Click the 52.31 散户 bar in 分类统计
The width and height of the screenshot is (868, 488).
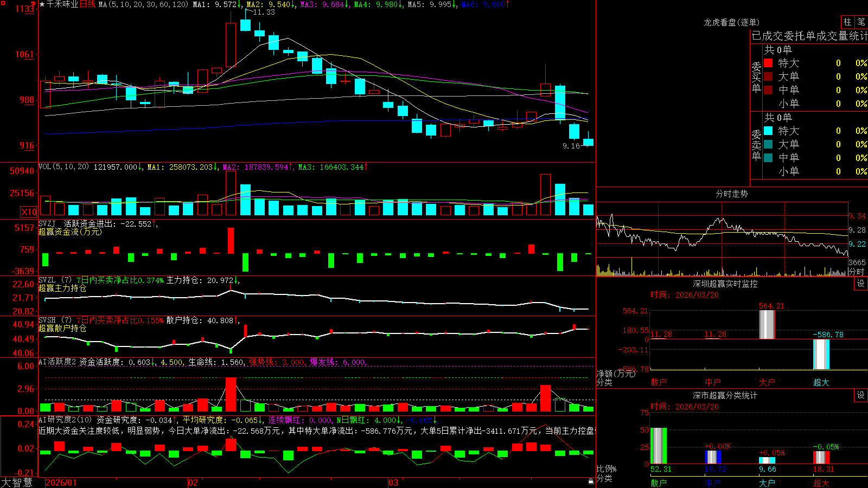(x=659, y=446)
